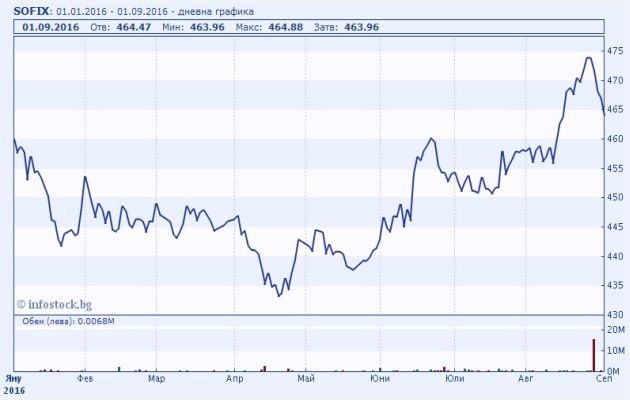Click the 460 price axis label
Screen dimensions: 630x400
(x=615, y=139)
